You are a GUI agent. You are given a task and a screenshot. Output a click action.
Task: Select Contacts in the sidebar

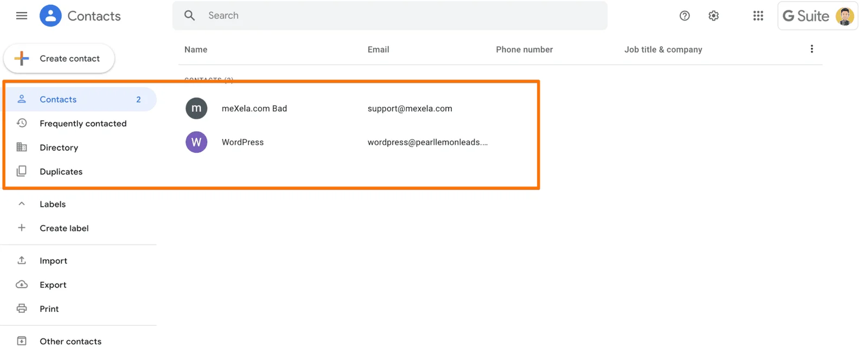80,99
